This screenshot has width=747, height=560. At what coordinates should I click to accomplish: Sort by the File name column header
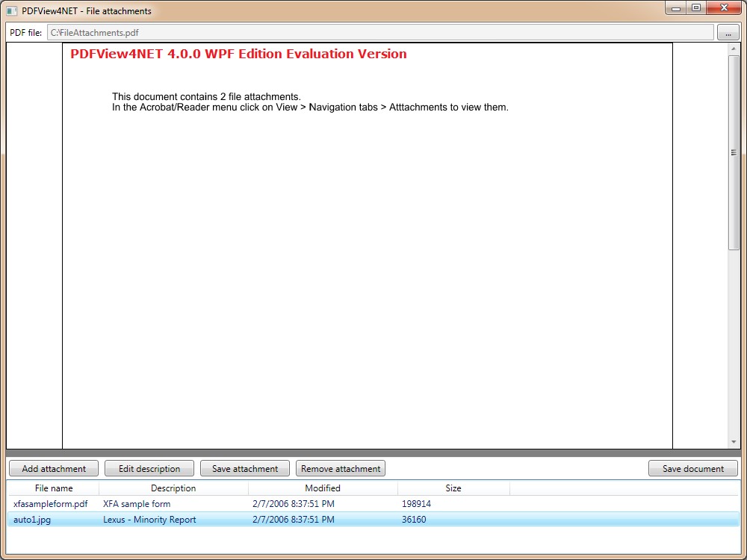54,488
